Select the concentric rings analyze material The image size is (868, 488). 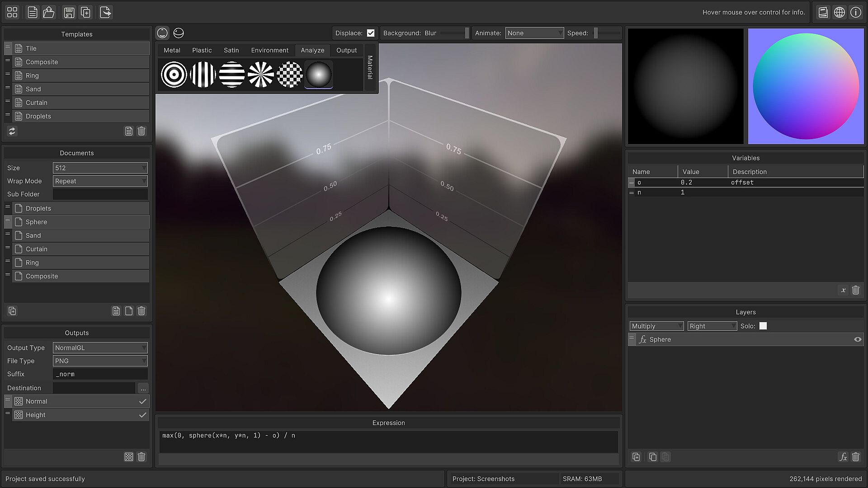pos(174,75)
